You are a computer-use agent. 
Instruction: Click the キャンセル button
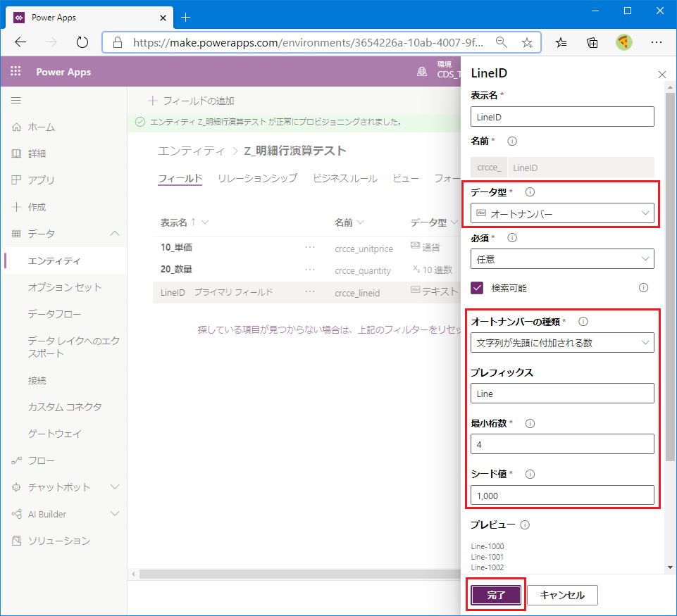pyautogui.click(x=562, y=595)
